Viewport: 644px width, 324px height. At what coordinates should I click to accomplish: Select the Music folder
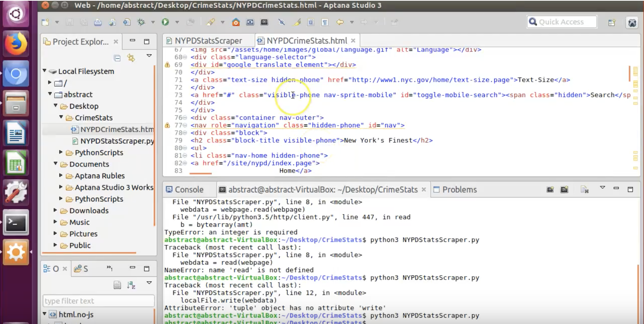(x=75, y=222)
